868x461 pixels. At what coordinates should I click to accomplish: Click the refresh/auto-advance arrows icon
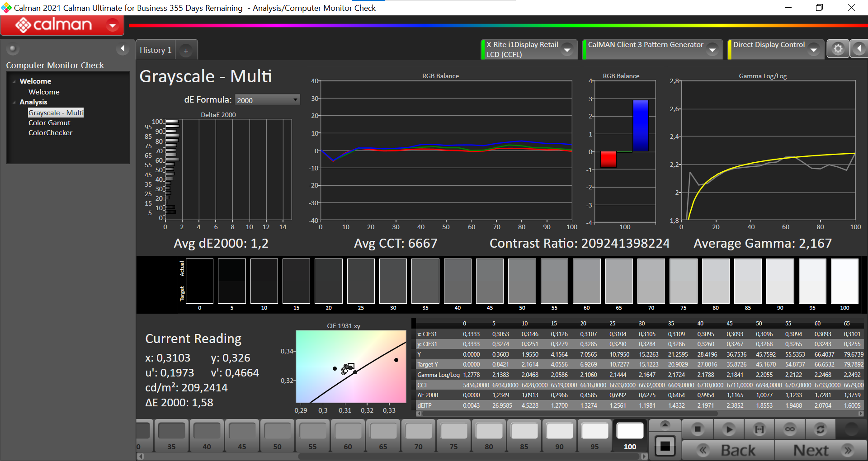pyautogui.click(x=821, y=429)
